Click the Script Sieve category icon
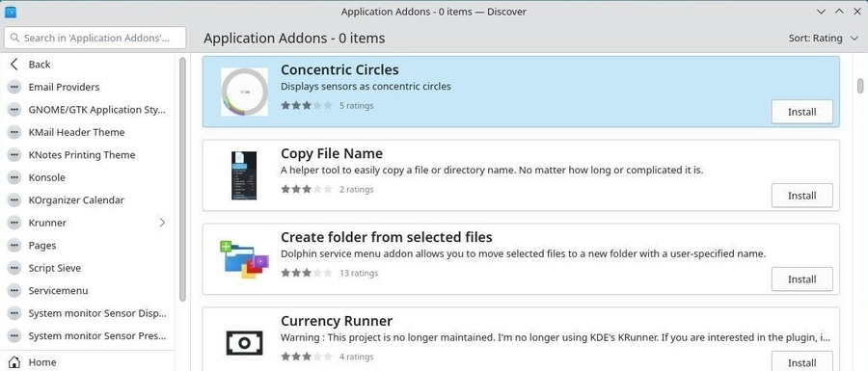This screenshot has width=868, height=371. (x=14, y=268)
